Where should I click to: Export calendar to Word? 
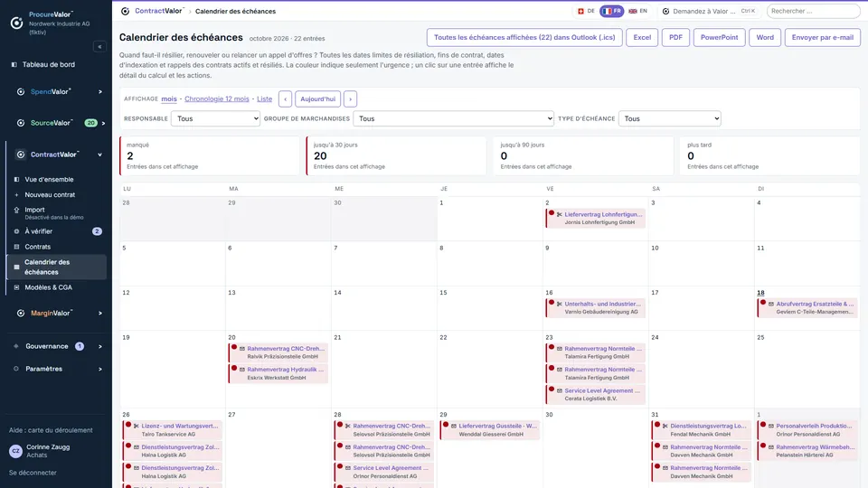(x=765, y=38)
